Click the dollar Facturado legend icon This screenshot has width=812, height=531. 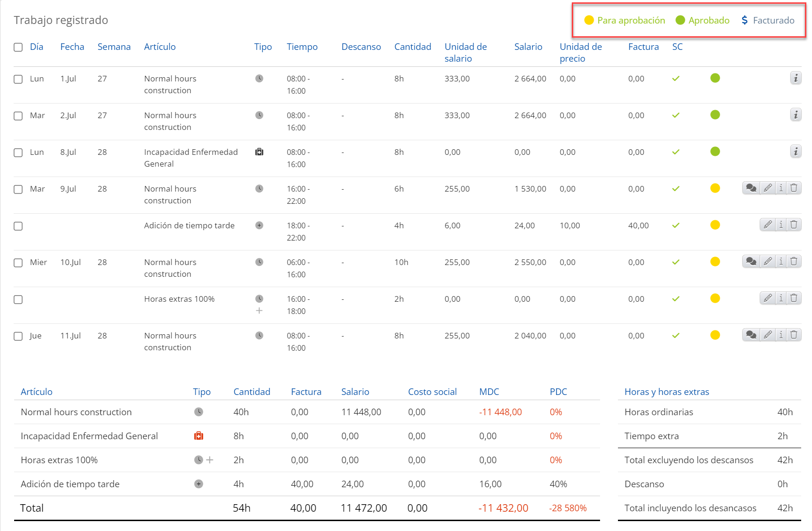(745, 20)
